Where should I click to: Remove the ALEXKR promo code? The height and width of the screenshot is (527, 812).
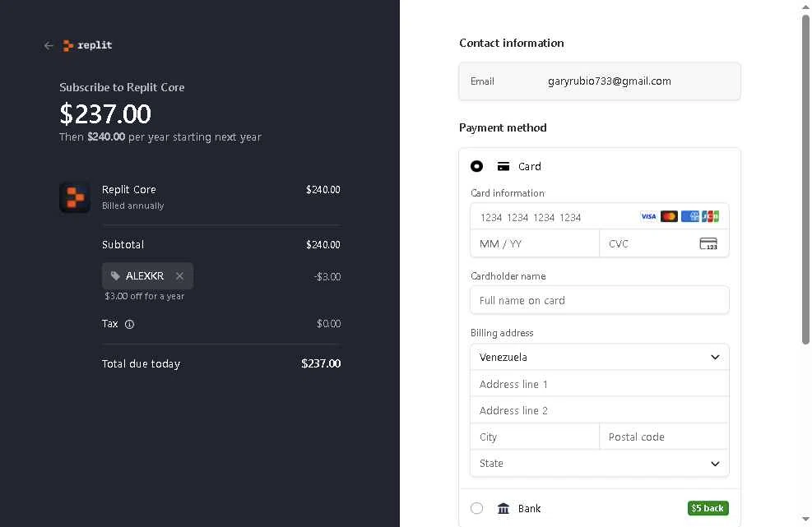(179, 276)
